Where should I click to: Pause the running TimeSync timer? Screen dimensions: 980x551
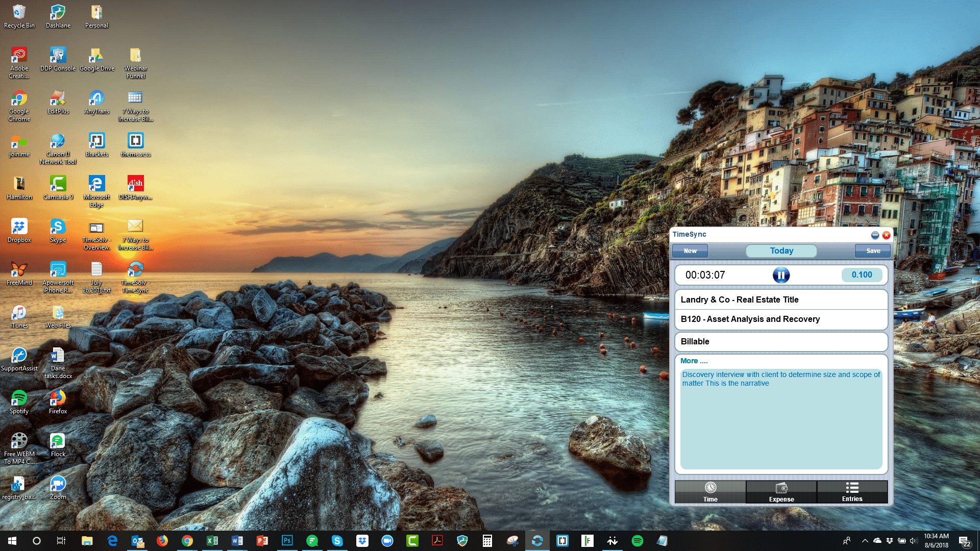(x=781, y=275)
